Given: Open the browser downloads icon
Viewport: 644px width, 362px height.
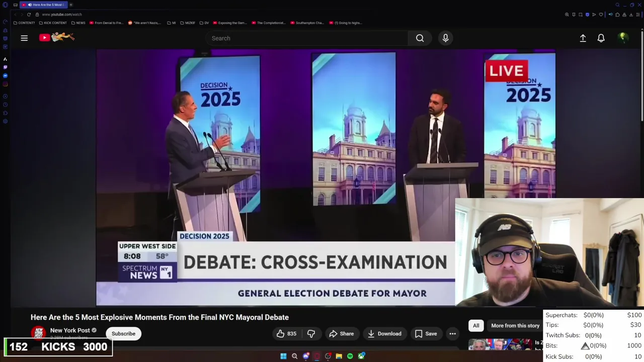Looking at the screenshot, I should pos(631,15).
